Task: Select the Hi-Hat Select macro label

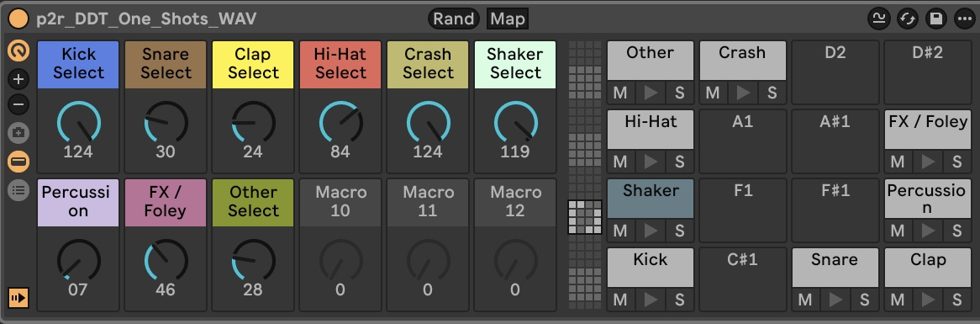Action: 340,65
